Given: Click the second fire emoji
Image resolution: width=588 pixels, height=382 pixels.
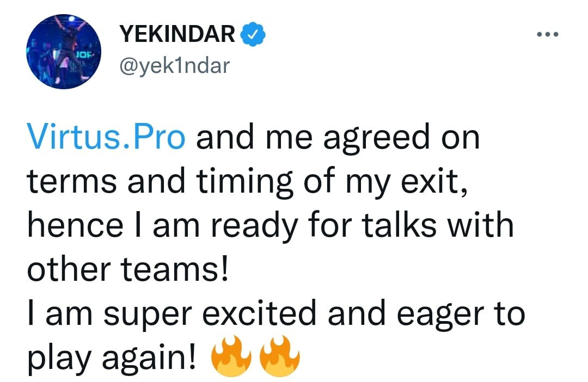Looking at the screenshot, I should pos(279,356).
